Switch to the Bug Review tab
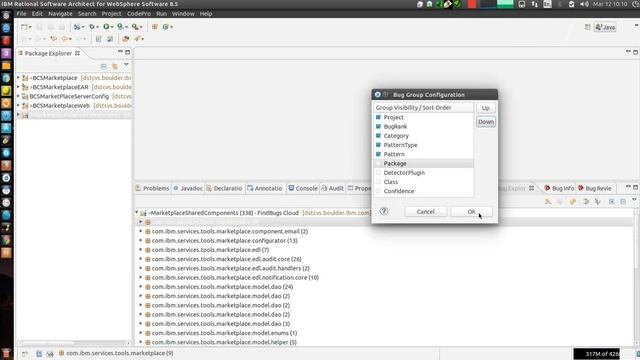This screenshot has width=640, height=360. (594, 188)
